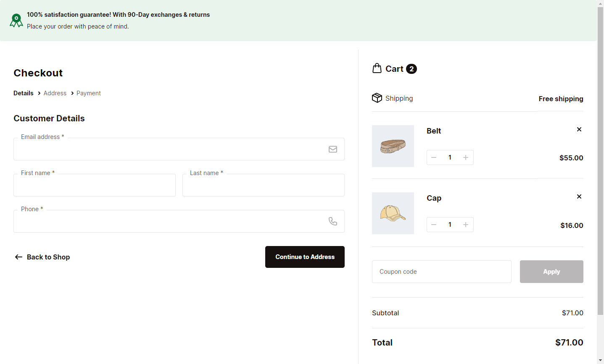Select the Payment checkout step
The width and height of the screenshot is (604, 364).
pos(88,93)
